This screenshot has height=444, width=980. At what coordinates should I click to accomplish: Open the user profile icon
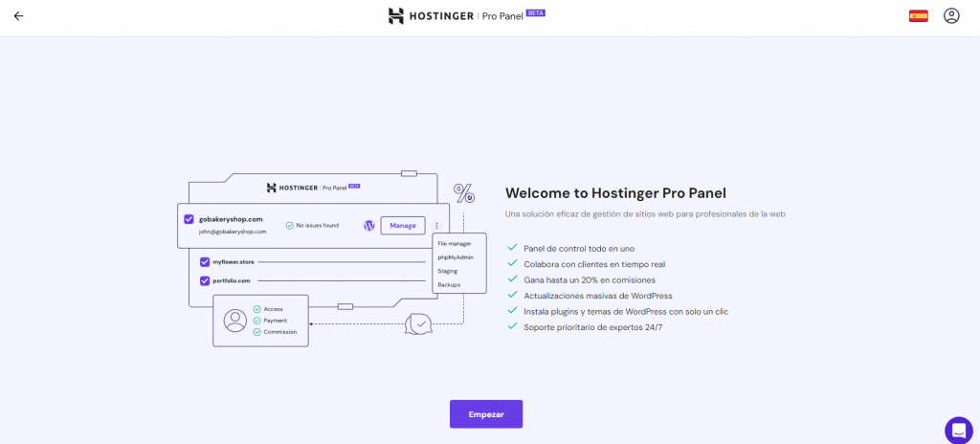pyautogui.click(x=950, y=16)
